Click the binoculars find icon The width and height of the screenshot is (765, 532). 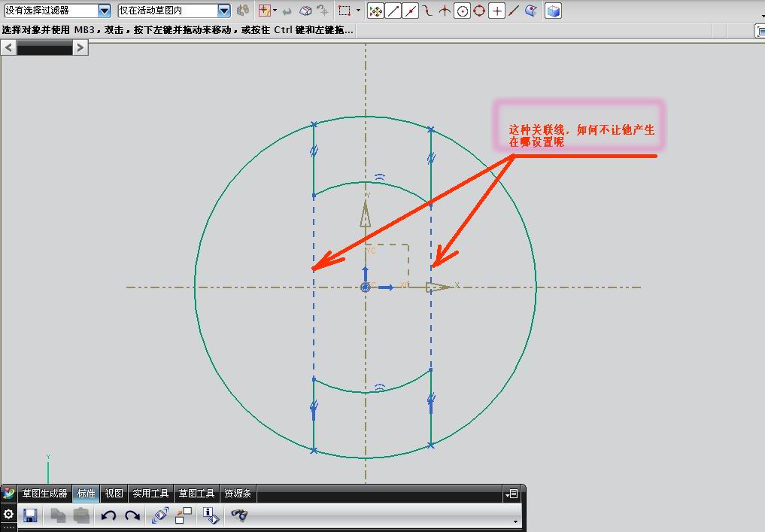[x=239, y=515]
